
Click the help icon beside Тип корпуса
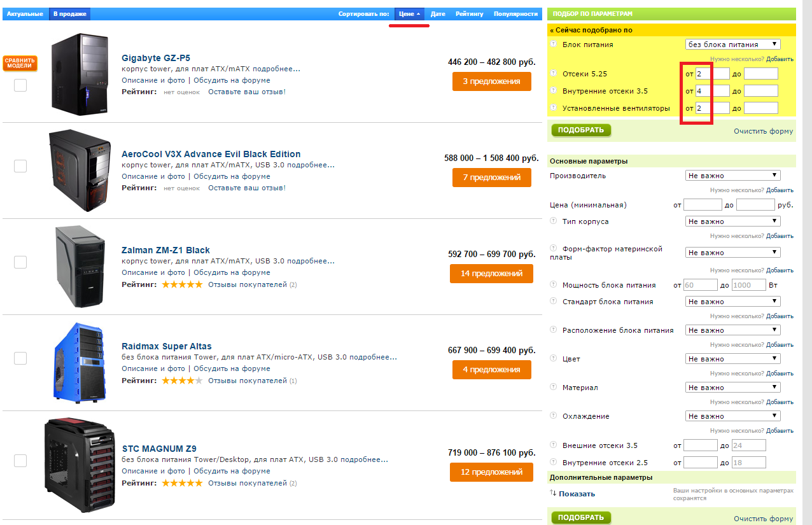[553, 221]
